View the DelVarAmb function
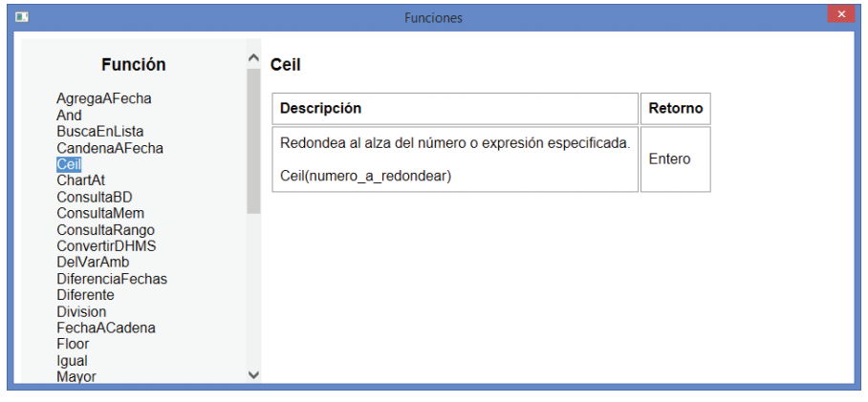Screen dimensions: 868x402 click(93, 262)
